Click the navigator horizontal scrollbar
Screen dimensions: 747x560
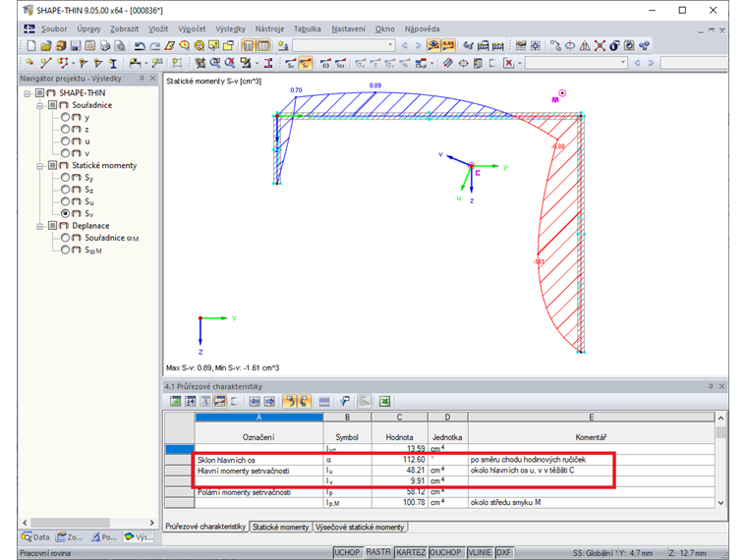pos(70,523)
